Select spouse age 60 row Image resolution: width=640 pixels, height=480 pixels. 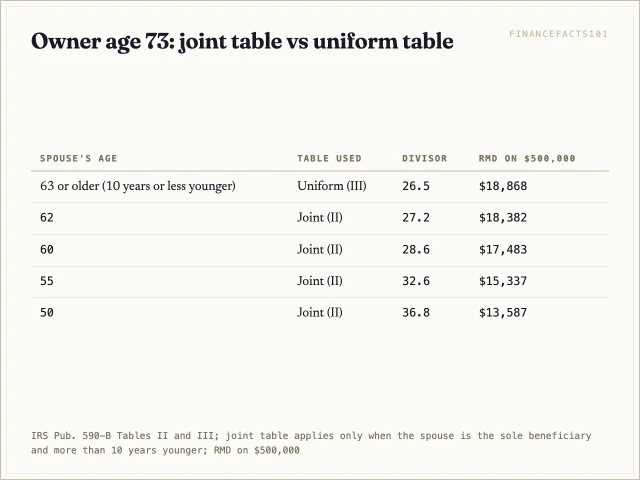320,250
